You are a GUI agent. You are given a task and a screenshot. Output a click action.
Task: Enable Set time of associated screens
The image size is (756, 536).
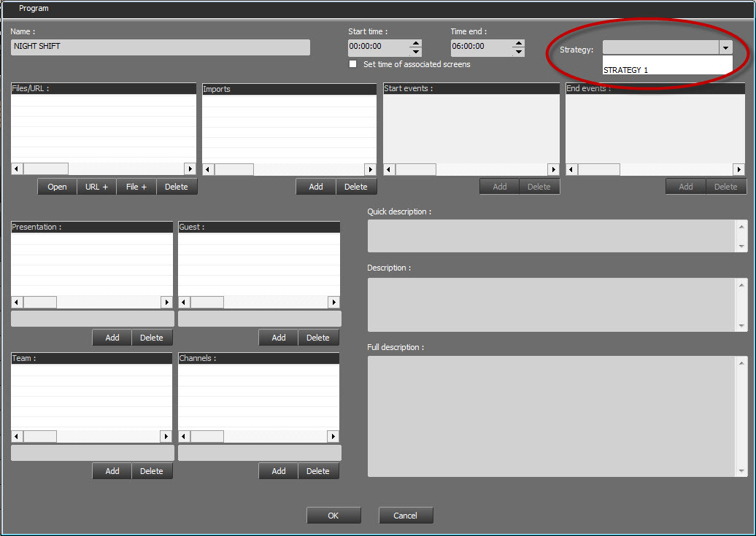coord(353,64)
